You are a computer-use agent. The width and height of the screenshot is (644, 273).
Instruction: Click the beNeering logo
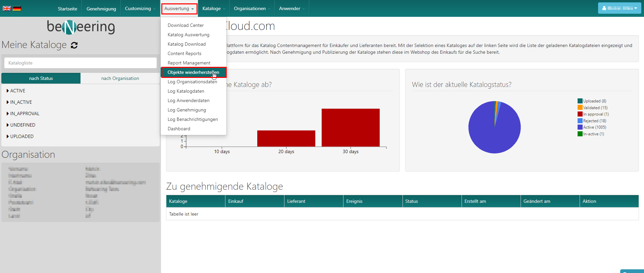(81, 27)
